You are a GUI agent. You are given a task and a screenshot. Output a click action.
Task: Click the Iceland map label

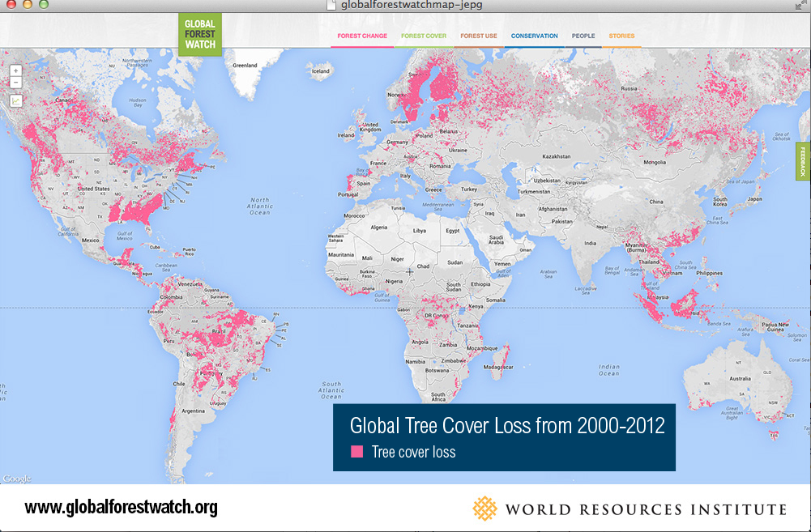[x=320, y=70]
